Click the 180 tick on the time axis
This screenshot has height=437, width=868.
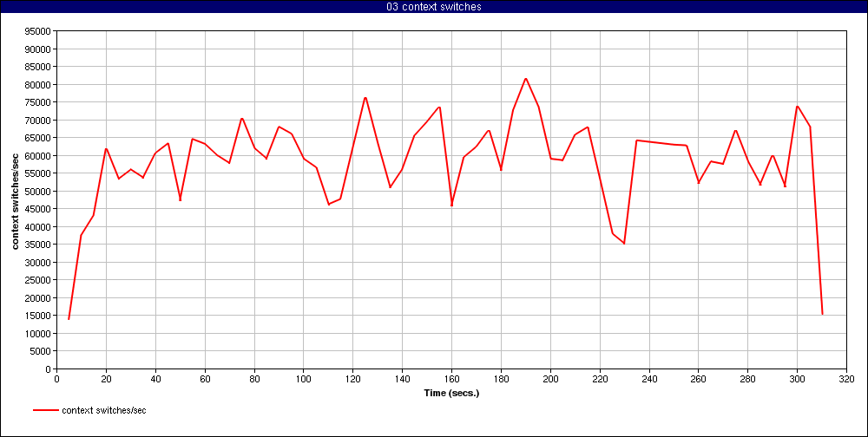coord(501,379)
